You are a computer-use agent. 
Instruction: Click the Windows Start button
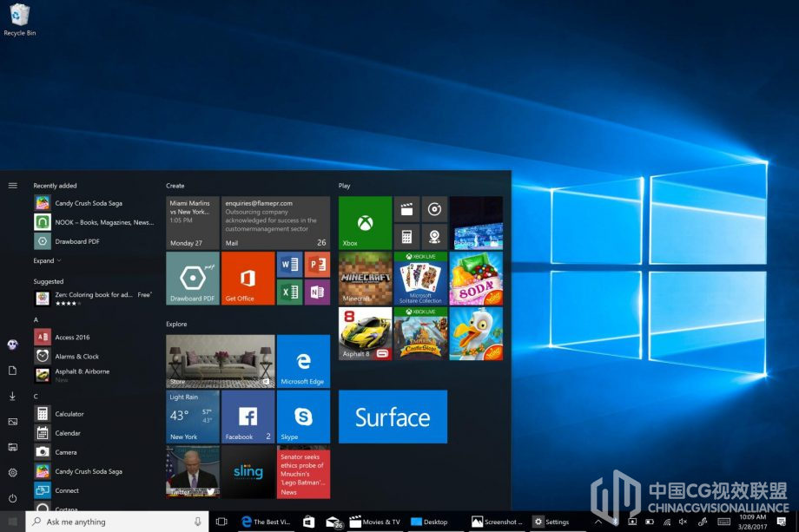[13, 522]
